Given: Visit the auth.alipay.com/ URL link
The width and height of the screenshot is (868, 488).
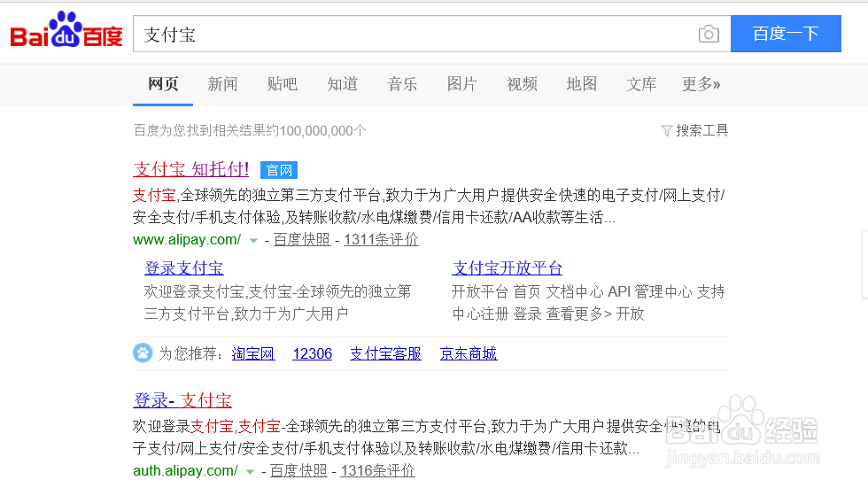Looking at the screenshot, I should click(185, 471).
